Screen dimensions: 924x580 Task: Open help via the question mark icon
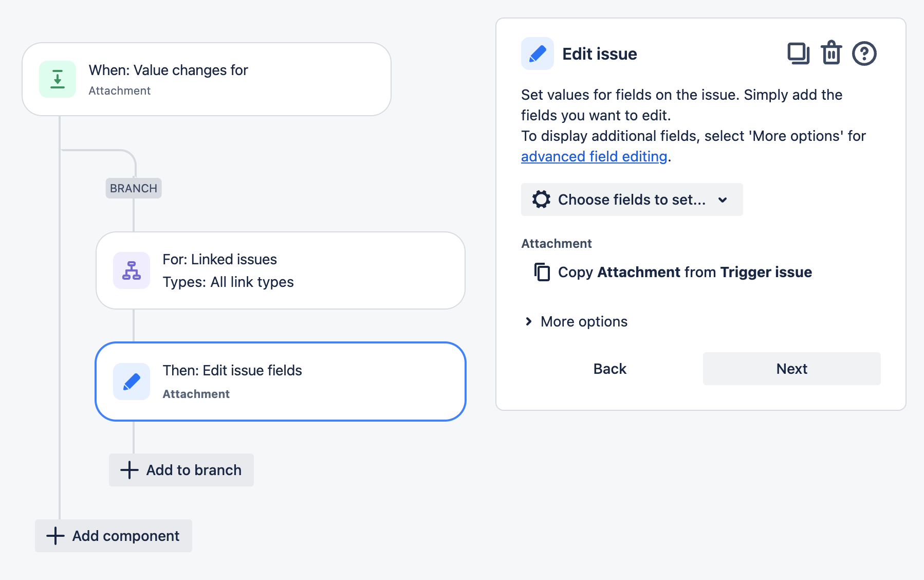[x=864, y=52]
